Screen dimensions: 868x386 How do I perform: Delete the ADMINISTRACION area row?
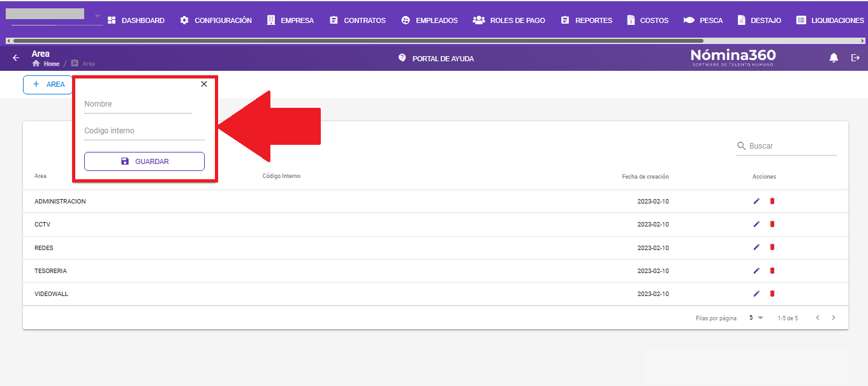pos(772,201)
